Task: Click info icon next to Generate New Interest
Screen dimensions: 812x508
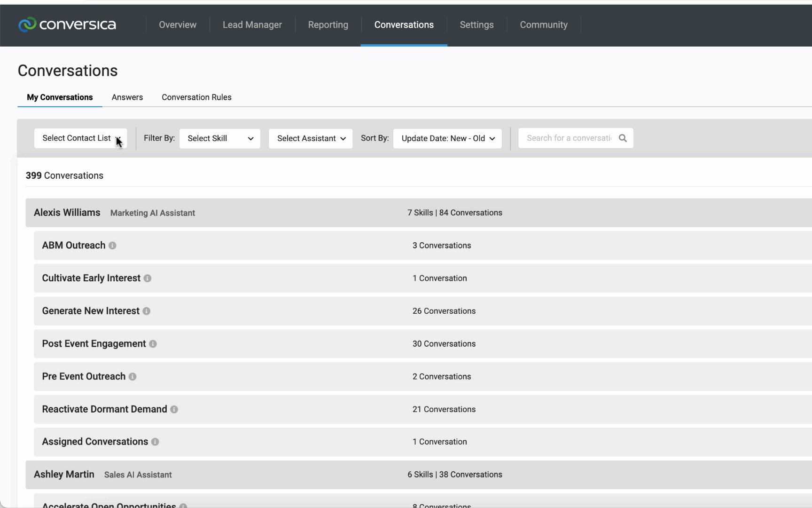Action: click(147, 311)
